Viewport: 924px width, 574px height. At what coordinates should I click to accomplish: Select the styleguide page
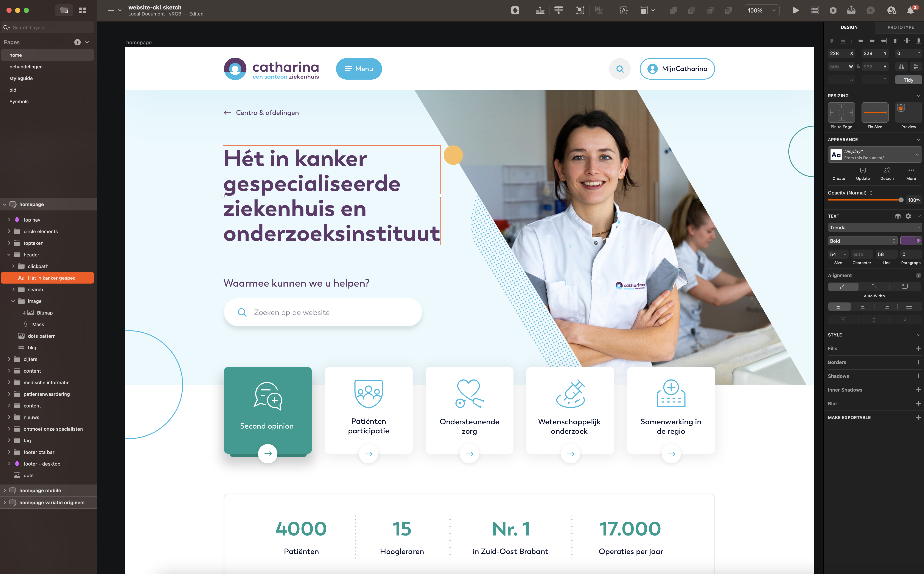click(21, 78)
